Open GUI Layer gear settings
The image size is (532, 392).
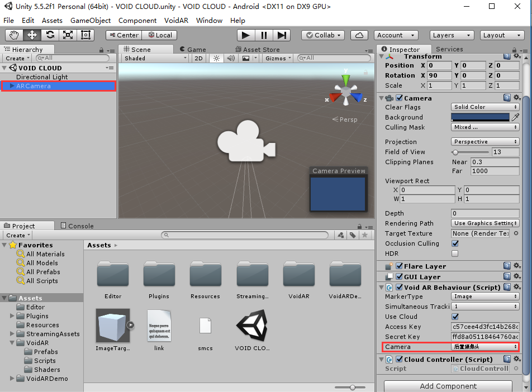pos(517,276)
